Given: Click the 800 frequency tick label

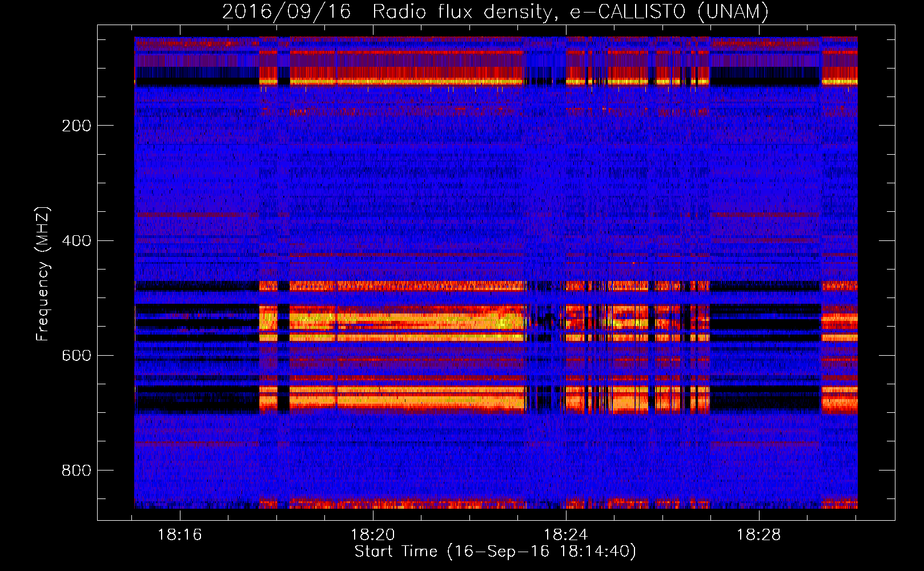Looking at the screenshot, I should pos(77,471).
